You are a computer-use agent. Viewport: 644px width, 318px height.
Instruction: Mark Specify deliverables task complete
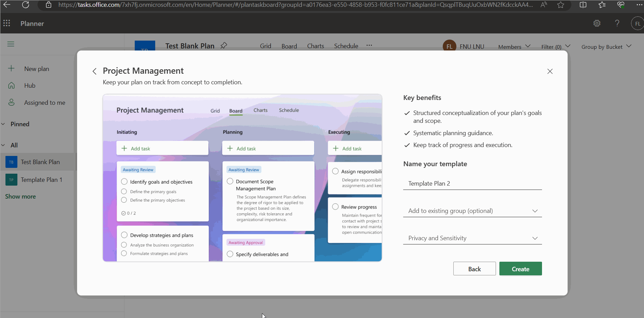(x=230, y=254)
